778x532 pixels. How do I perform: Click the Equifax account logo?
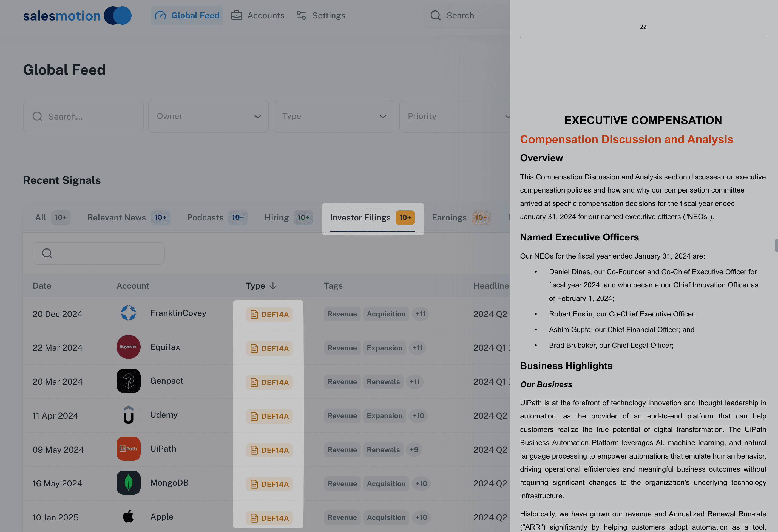[128, 347]
